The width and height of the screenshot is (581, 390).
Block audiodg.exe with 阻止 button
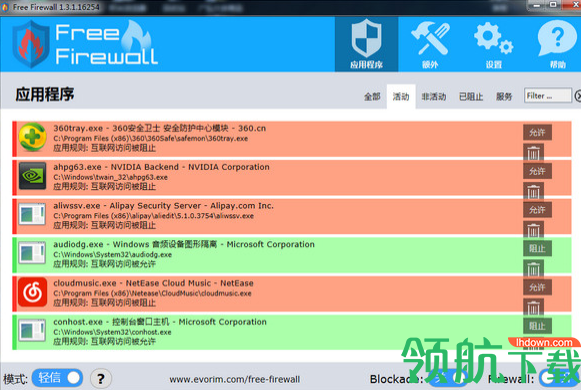(x=537, y=249)
